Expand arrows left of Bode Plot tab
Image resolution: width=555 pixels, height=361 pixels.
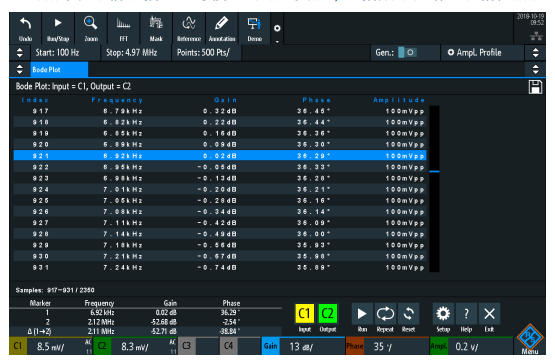click(20, 69)
